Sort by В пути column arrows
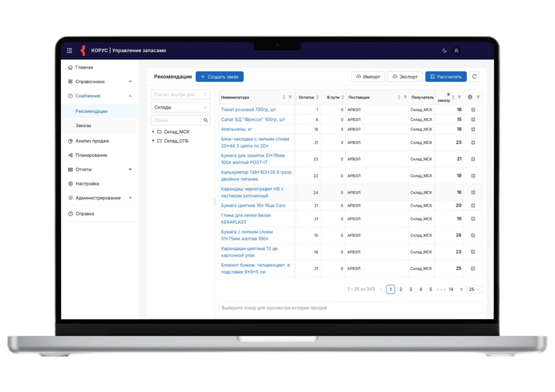This screenshot has width=555, height=392. [342, 97]
